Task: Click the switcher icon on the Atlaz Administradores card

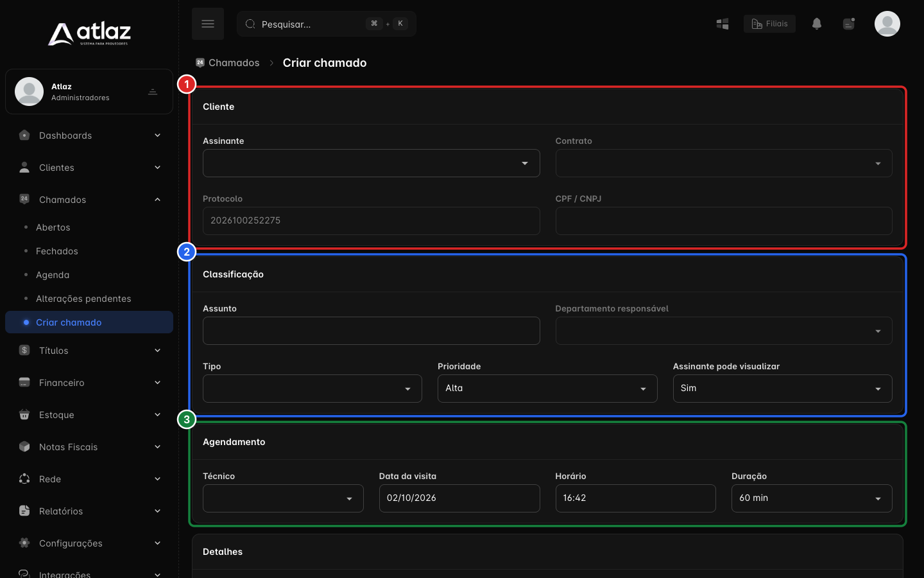Action: click(x=153, y=92)
